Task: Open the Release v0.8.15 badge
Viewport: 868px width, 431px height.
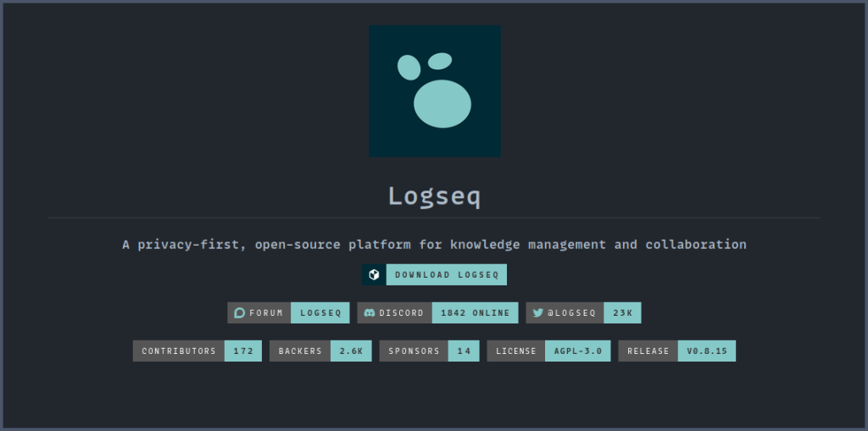Action: click(x=677, y=351)
